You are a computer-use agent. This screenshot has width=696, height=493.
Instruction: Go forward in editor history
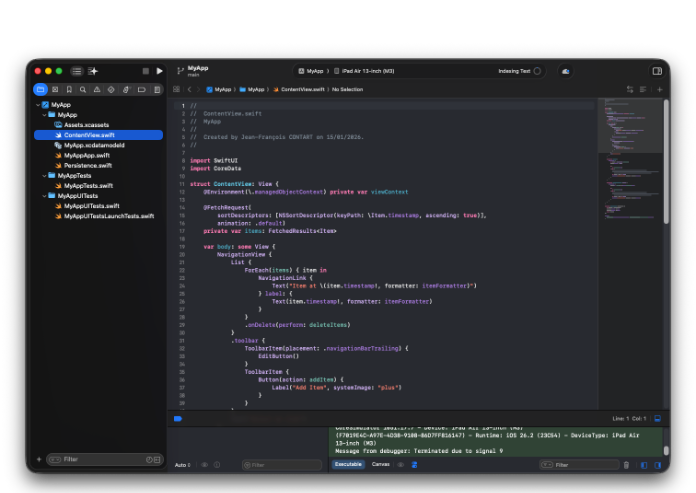click(198, 89)
